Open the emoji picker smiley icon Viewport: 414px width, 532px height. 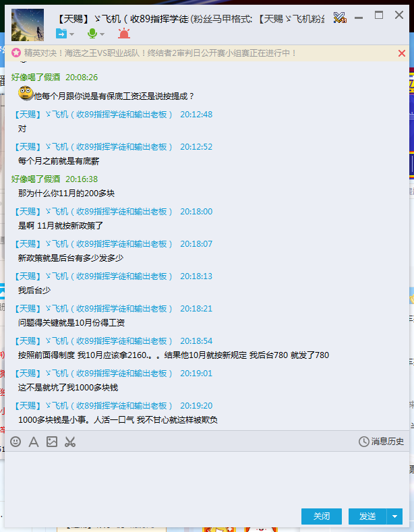click(16, 442)
